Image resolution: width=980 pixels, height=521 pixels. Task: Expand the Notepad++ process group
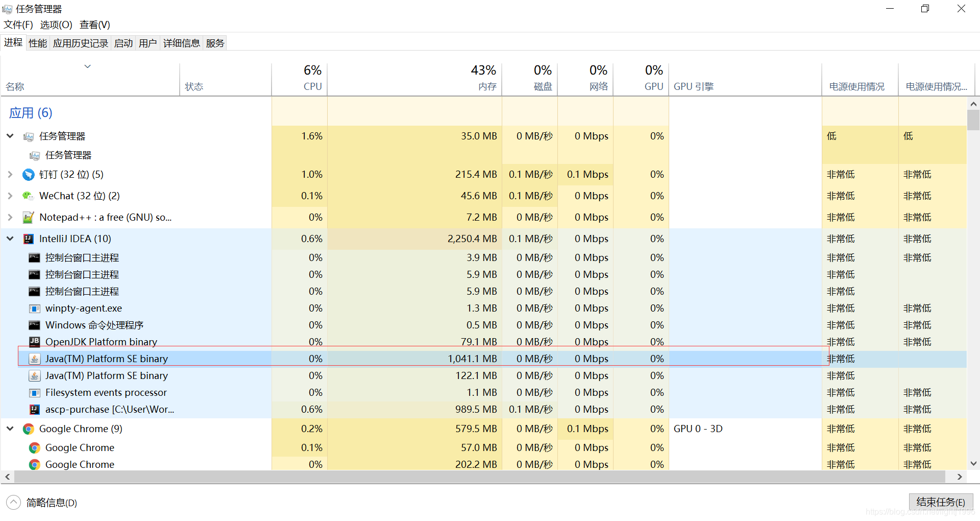10,218
